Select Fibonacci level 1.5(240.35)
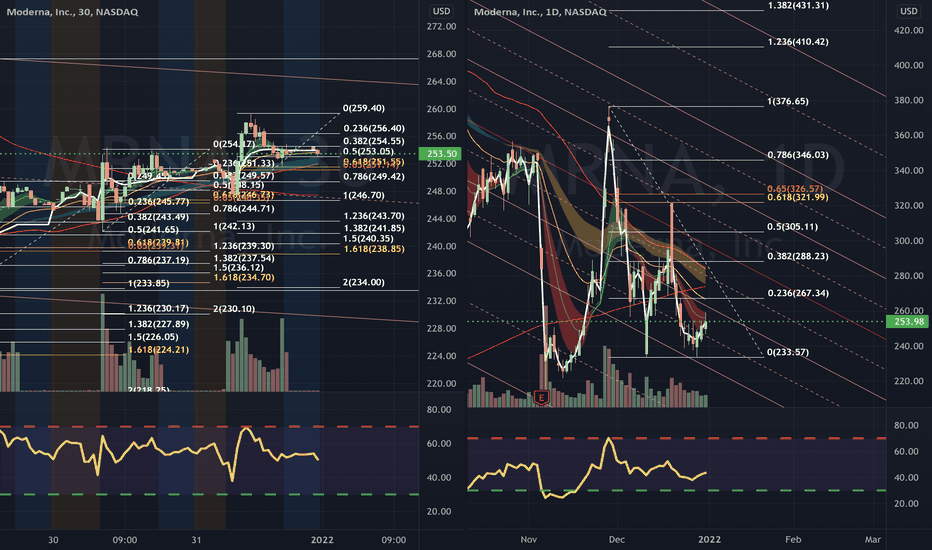Viewport: 932px width, 550px height. (x=369, y=238)
